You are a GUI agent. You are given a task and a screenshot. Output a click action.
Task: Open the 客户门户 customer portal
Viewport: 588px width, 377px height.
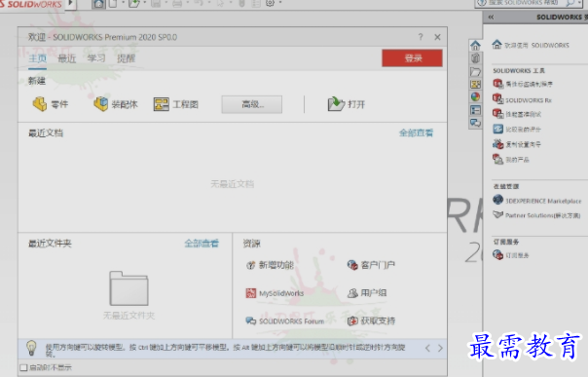[371, 265]
